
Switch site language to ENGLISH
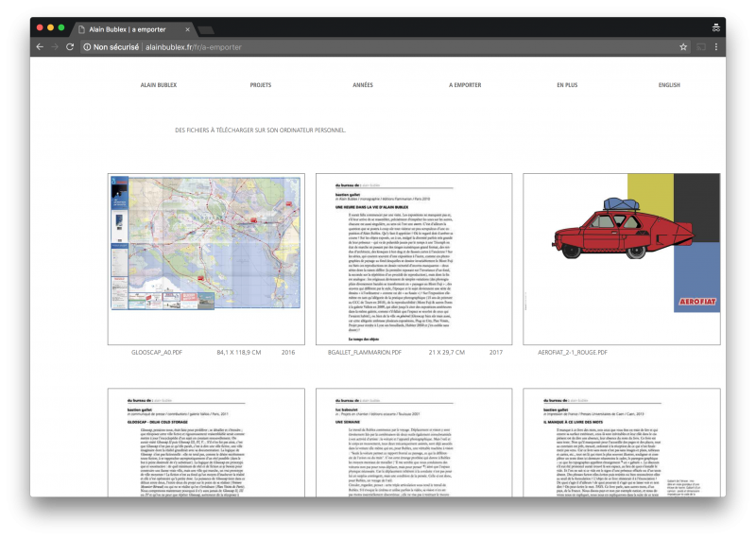(x=669, y=85)
